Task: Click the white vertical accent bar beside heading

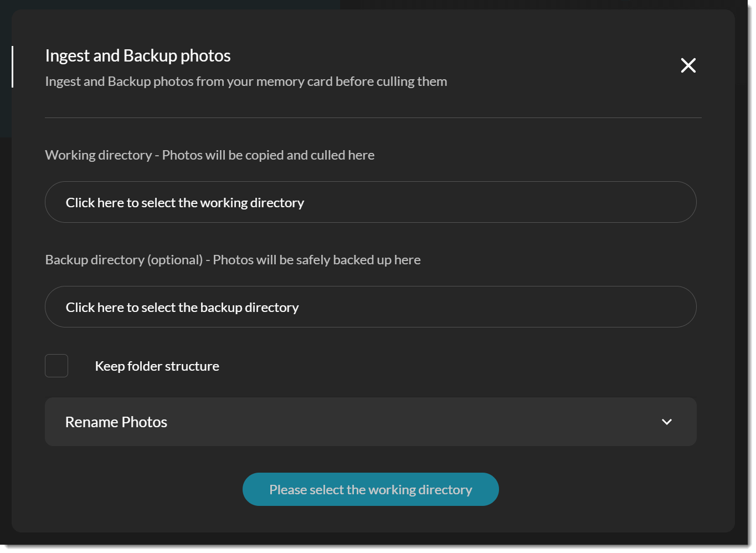Action: 12,66
